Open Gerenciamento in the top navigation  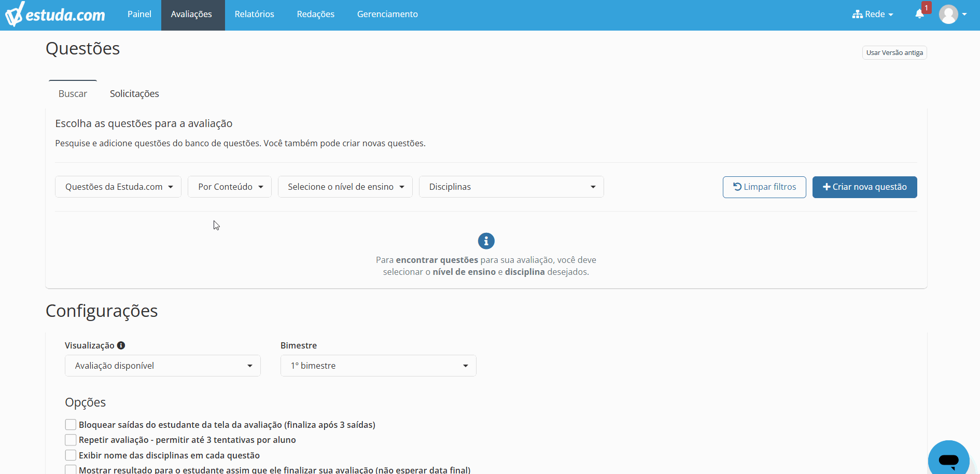click(x=387, y=14)
